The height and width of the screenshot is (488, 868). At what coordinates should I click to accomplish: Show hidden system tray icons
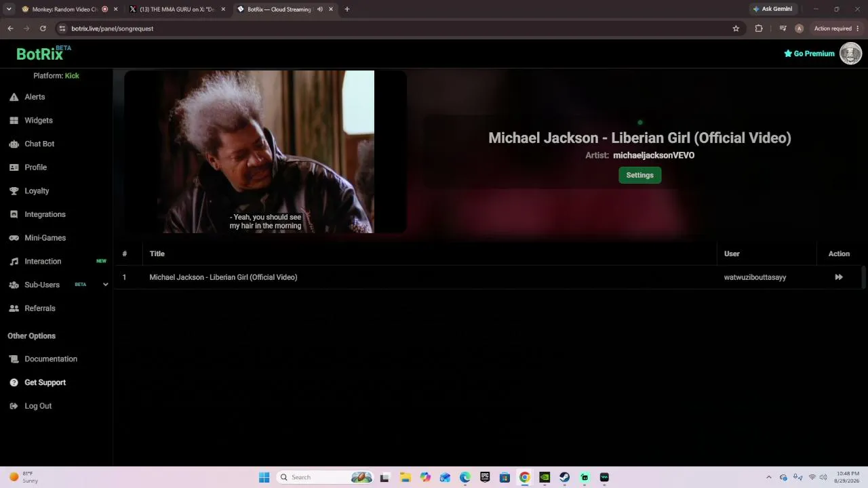768,477
